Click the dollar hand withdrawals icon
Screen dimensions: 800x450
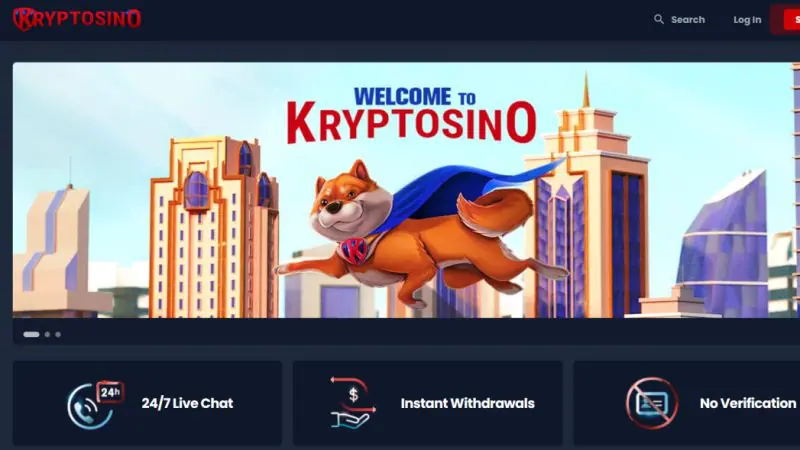coord(353,403)
